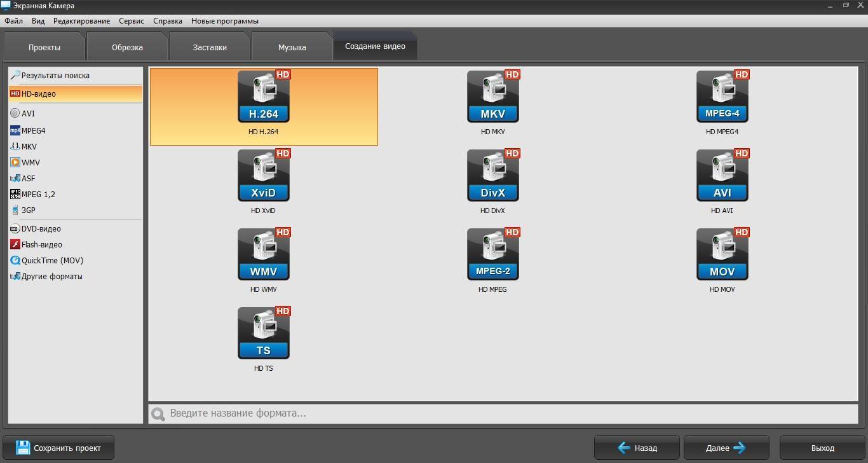
Task: Click the icon beside Другие форматы
Action: pos(15,276)
